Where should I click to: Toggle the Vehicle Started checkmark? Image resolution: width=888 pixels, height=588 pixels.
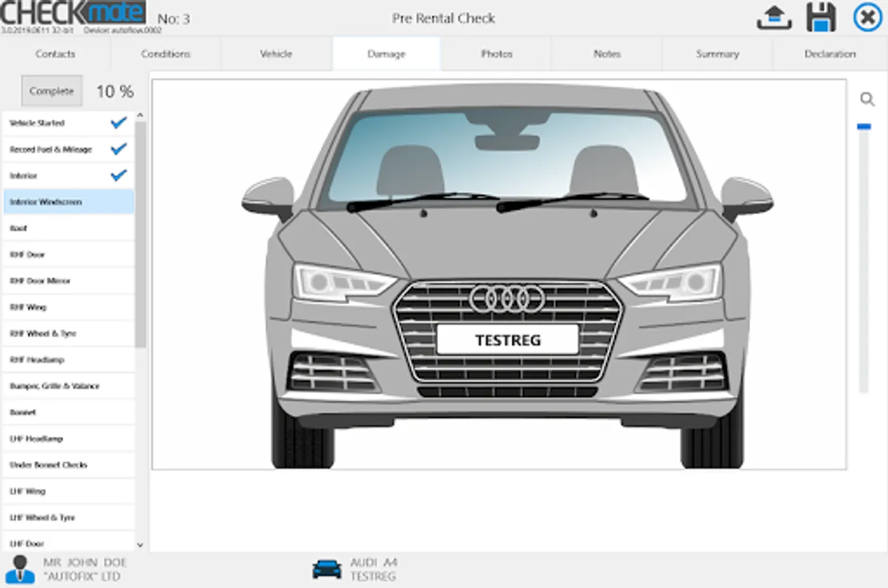118,123
